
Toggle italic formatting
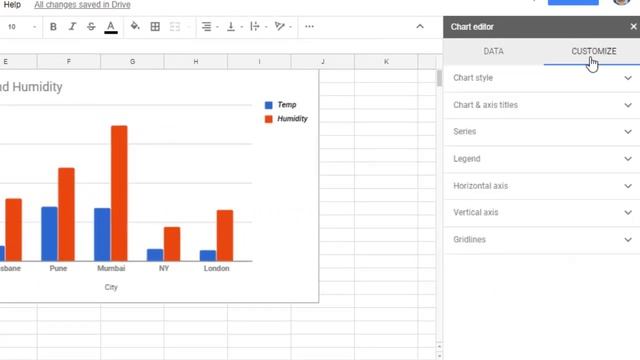72,27
